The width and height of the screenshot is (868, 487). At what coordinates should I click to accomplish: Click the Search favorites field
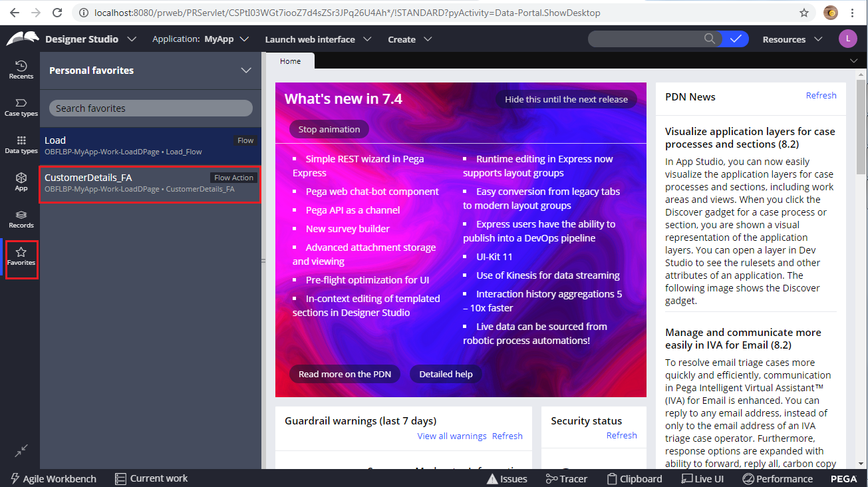(x=151, y=108)
